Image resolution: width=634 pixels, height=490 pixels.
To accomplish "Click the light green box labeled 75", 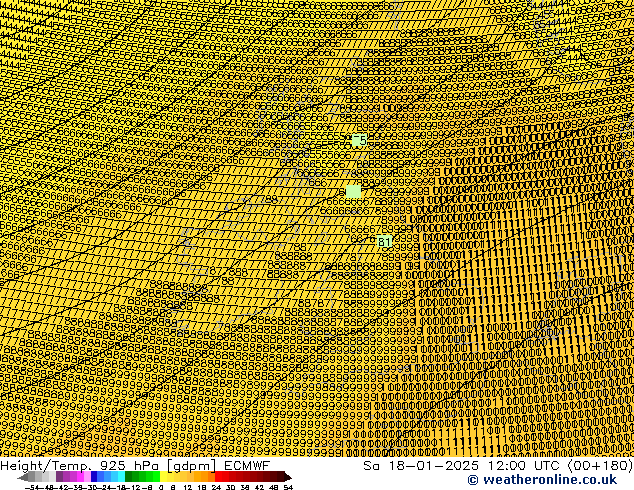I will pyautogui.click(x=359, y=140).
